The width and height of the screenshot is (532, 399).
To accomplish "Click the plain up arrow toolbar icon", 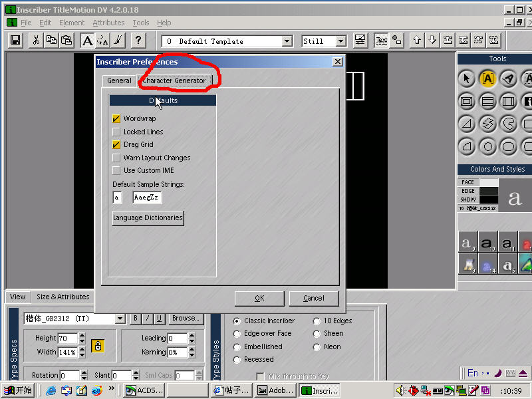I will pos(417,41).
